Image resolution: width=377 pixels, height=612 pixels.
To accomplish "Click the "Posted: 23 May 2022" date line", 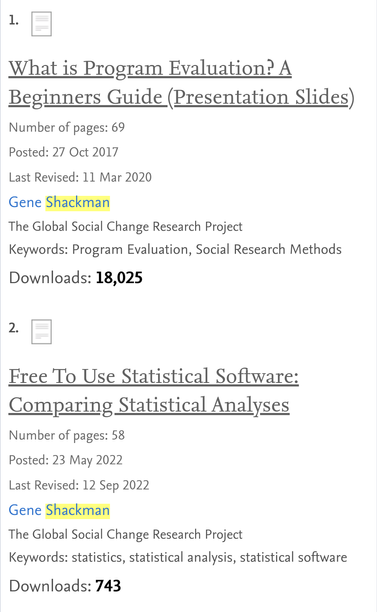I will coord(66,460).
